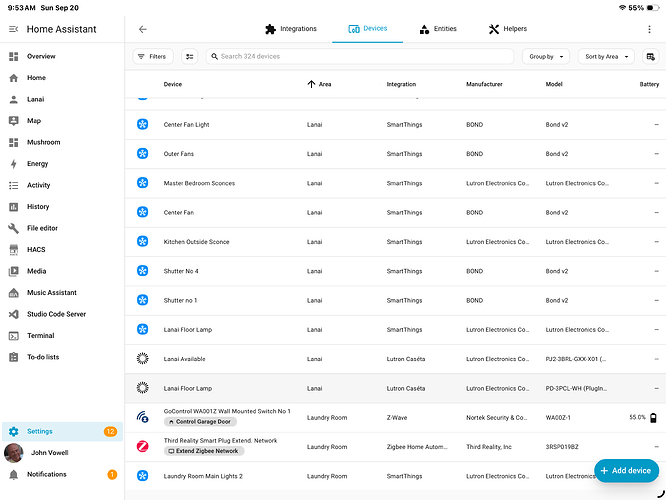This screenshot has height=500, width=666.
Task: Open the three-dot overflow menu
Action: pyautogui.click(x=649, y=29)
